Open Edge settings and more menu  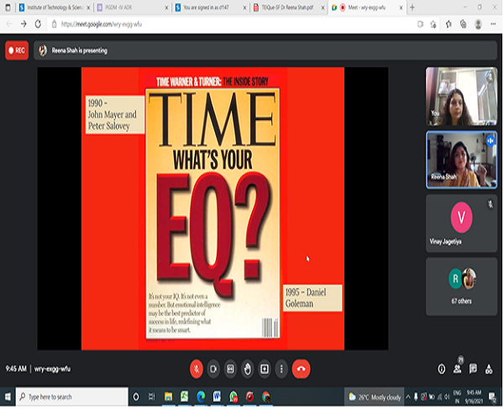tap(493, 24)
